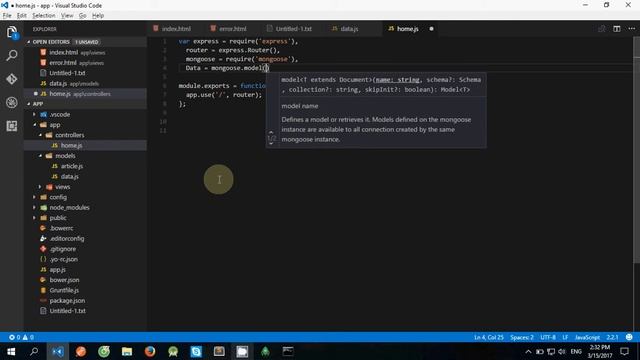Expand the public folder
The image size is (640, 360).
(x=34, y=218)
